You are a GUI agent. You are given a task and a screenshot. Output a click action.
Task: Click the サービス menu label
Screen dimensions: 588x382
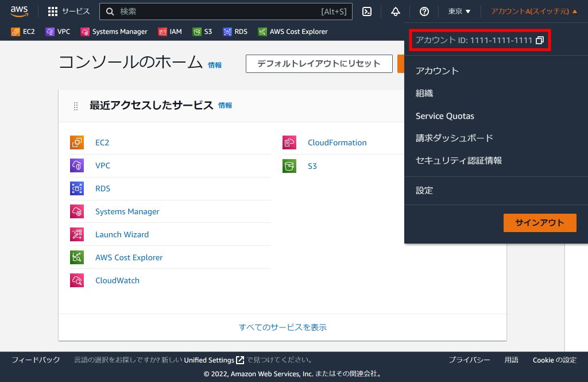tap(76, 11)
